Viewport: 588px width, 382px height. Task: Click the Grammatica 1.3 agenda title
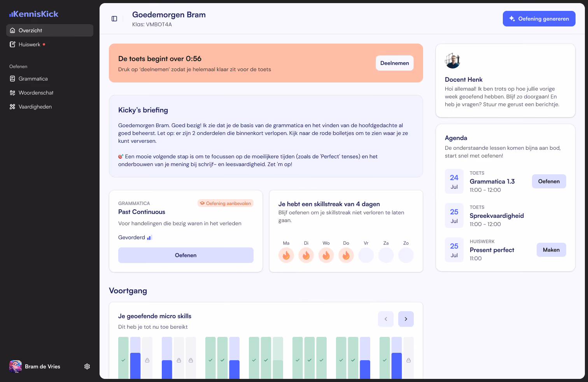492,182
